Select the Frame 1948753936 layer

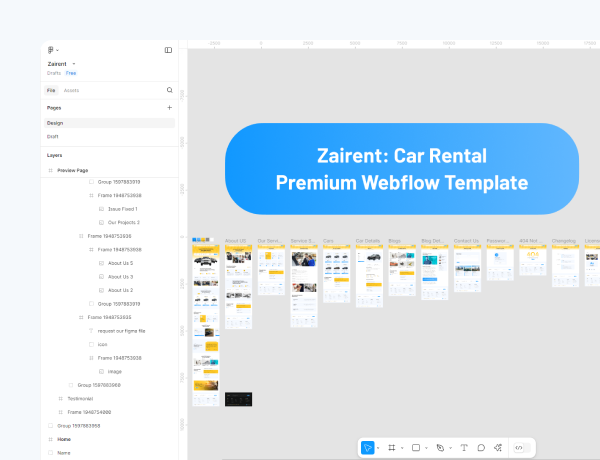point(109,236)
